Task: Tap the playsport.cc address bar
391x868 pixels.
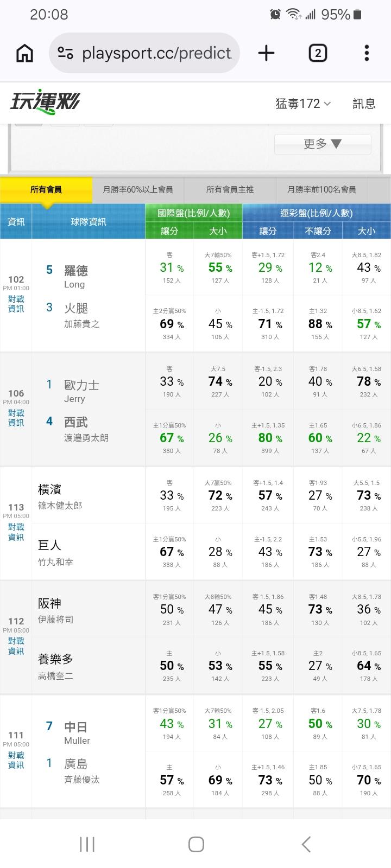Action: 144,53
